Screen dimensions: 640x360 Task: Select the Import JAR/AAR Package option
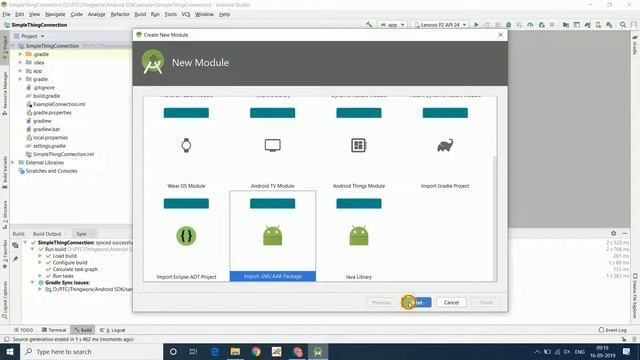click(272, 236)
